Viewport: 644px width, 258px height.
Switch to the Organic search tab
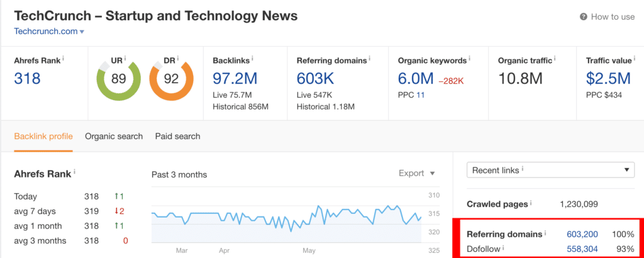[114, 137]
